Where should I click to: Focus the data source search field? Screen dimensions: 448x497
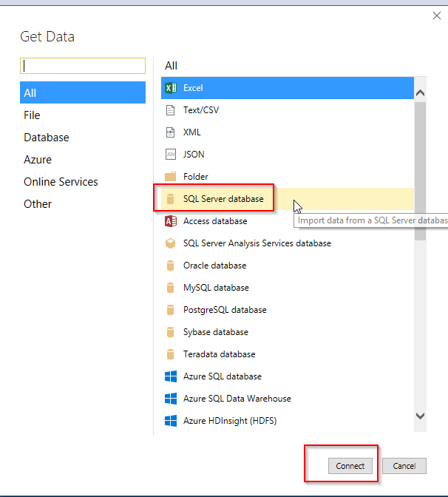pos(83,66)
